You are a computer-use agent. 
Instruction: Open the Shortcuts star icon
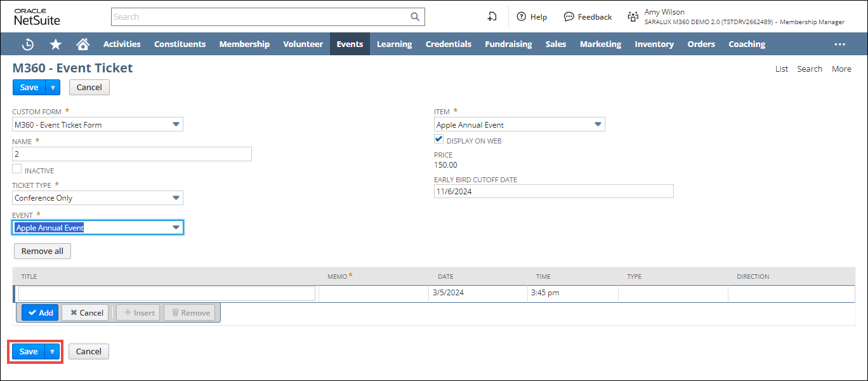[x=56, y=44]
